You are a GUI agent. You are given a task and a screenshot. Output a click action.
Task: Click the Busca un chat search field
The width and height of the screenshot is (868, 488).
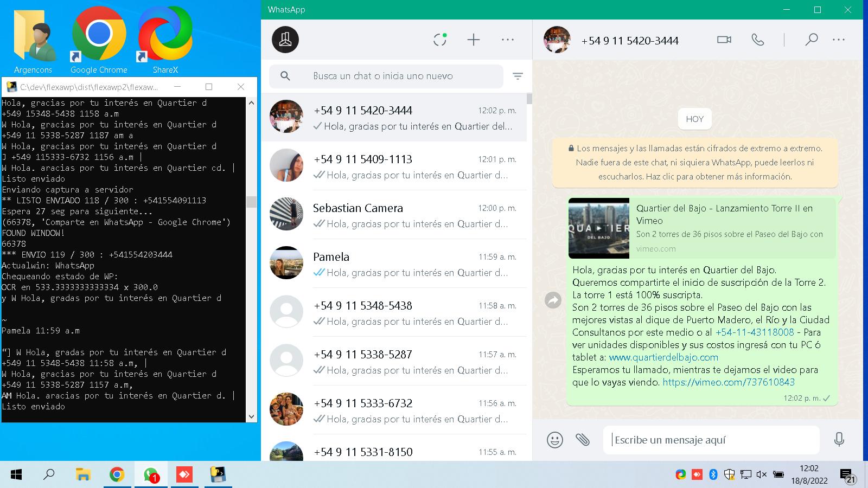(386, 76)
